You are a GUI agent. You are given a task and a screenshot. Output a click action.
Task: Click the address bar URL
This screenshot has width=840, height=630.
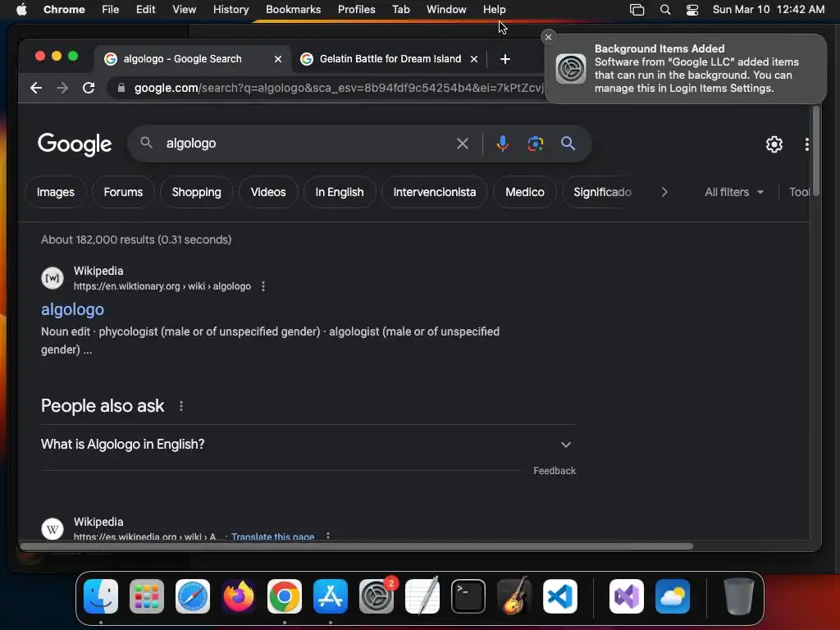tap(339, 88)
